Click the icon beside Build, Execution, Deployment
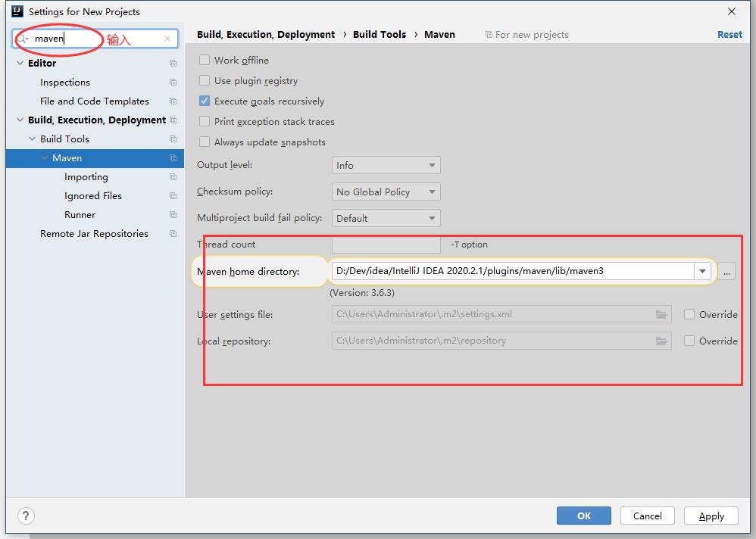This screenshot has width=756, height=539. (173, 120)
